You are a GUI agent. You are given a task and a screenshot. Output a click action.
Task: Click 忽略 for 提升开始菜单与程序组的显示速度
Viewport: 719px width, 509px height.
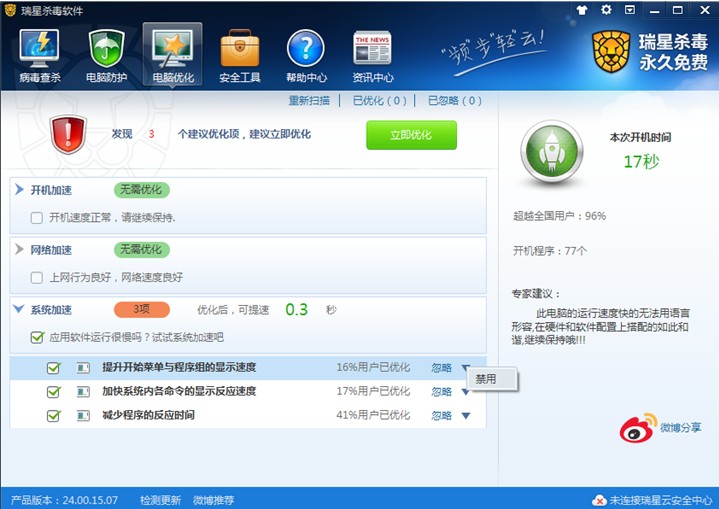442,368
